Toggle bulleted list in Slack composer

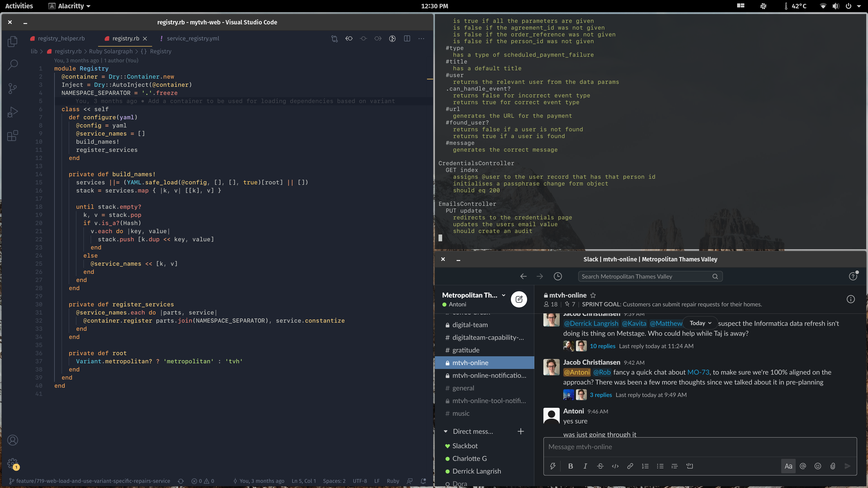point(660,466)
